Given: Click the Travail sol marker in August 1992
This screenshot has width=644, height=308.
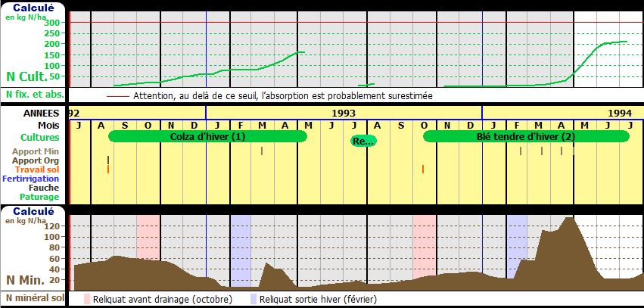Looking at the screenshot, I should pos(108,170).
